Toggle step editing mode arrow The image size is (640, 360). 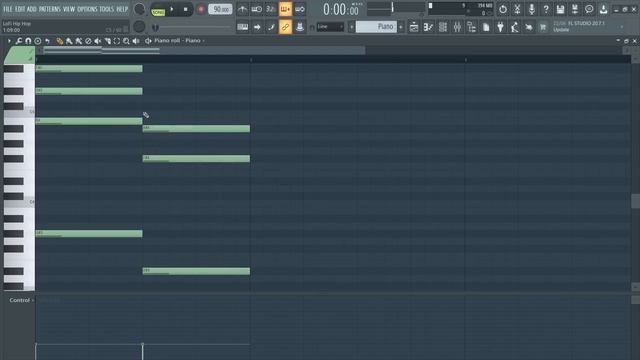[x=257, y=27]
